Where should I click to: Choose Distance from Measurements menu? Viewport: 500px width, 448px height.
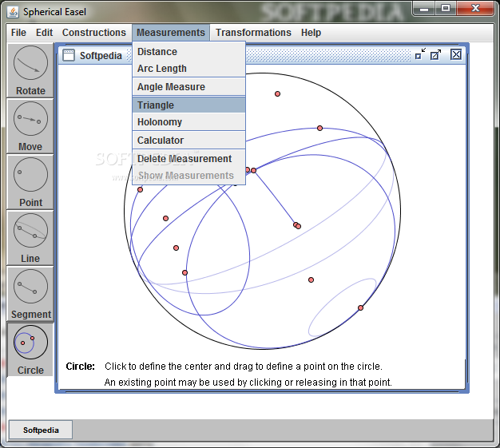188,52
